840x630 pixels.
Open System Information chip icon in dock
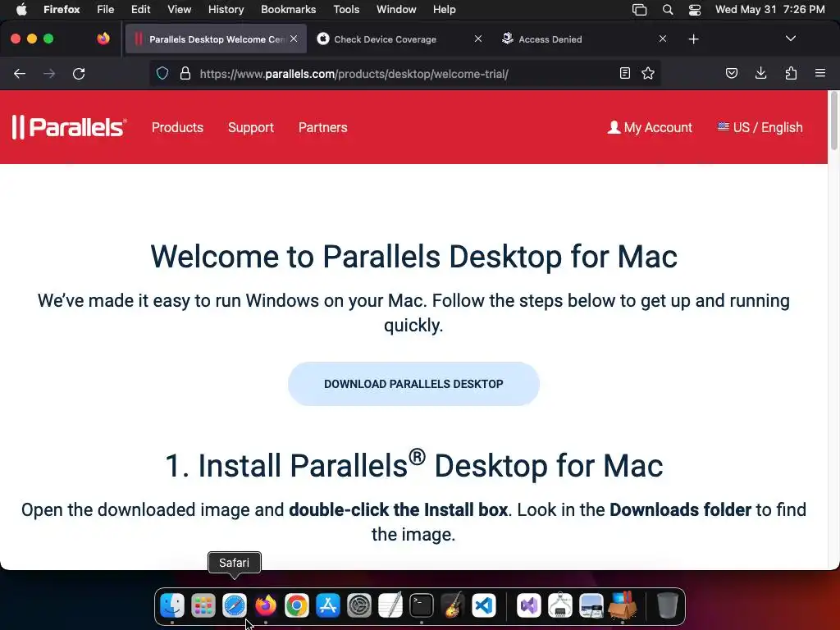point(559,606)
